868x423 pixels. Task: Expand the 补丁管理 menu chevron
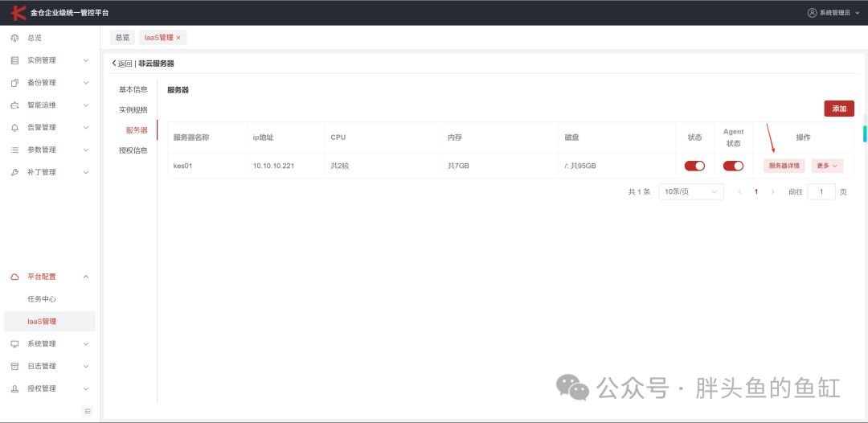86,173
